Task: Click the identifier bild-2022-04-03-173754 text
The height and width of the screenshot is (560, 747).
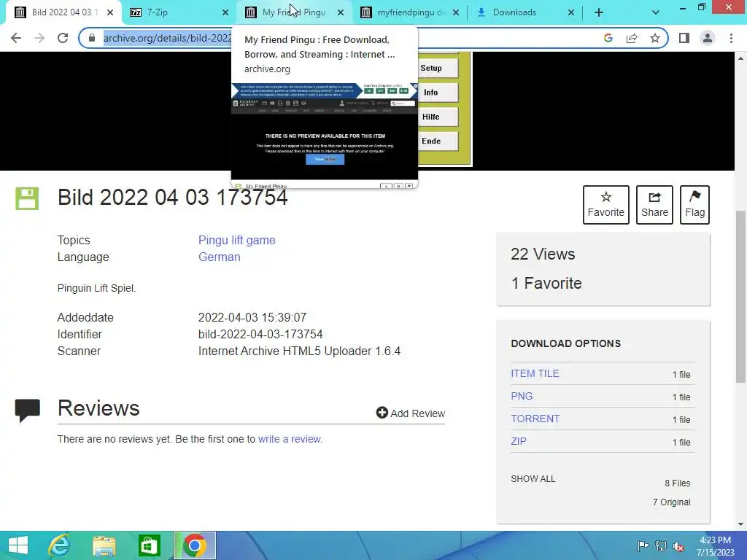Action: click(260, 334)
